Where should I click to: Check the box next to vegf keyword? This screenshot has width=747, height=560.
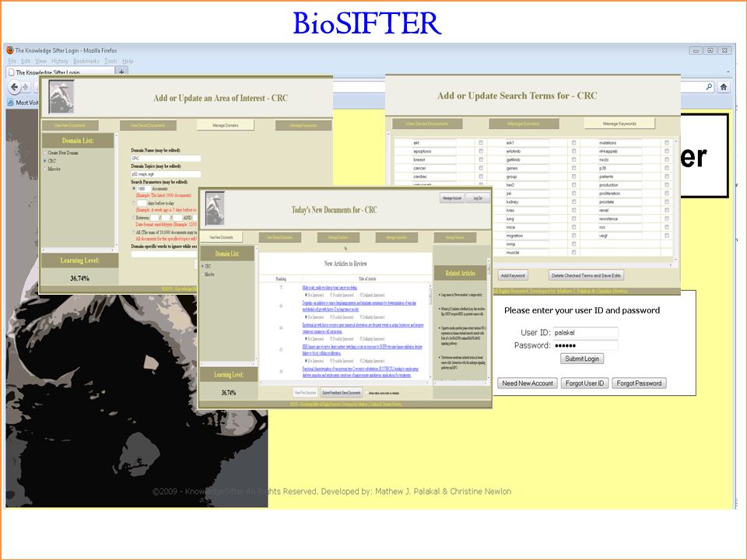667,236
